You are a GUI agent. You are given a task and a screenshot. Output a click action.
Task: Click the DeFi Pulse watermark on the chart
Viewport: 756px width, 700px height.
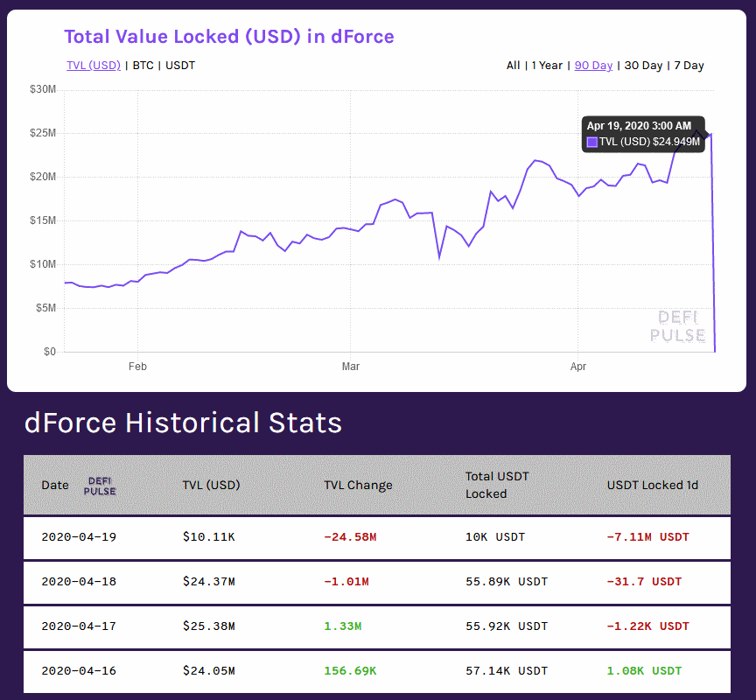677,326
